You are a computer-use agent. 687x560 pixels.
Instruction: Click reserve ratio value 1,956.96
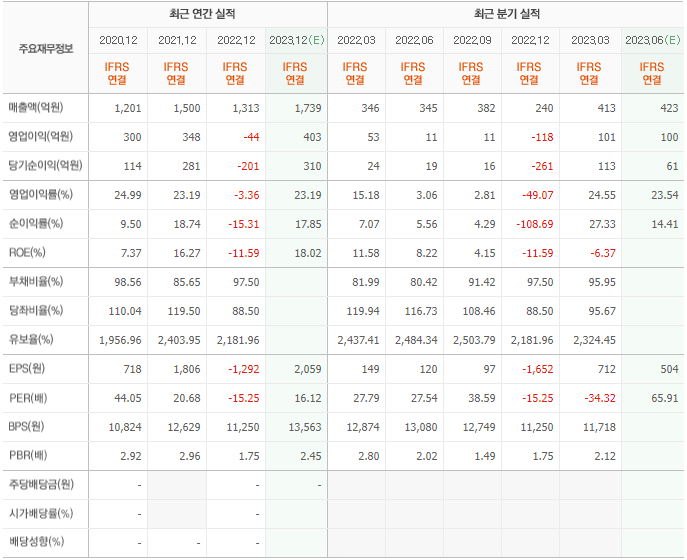pos(120,340)
